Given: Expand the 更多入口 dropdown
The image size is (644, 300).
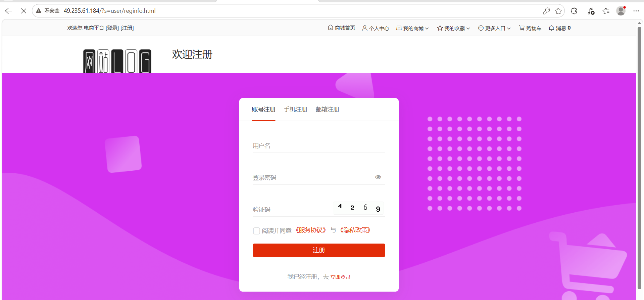Looking at the screenshot, I should pos(494,28).
